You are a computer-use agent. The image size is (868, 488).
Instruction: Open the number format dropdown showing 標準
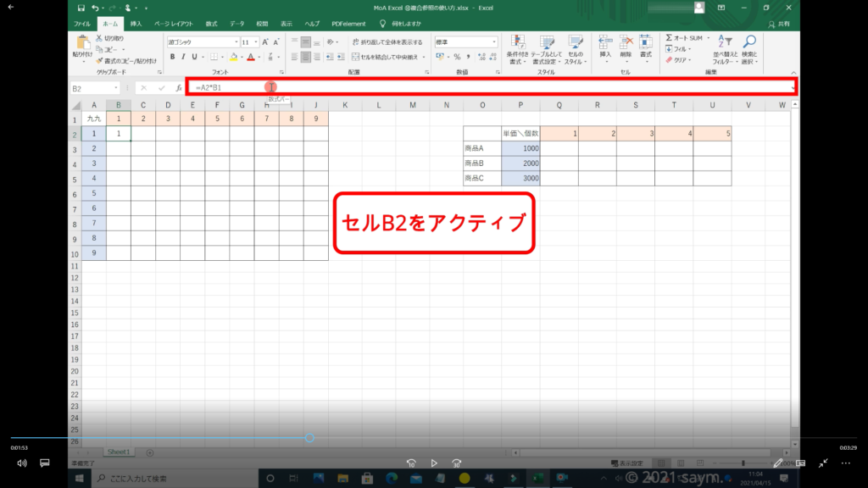(x=493, y=42)
